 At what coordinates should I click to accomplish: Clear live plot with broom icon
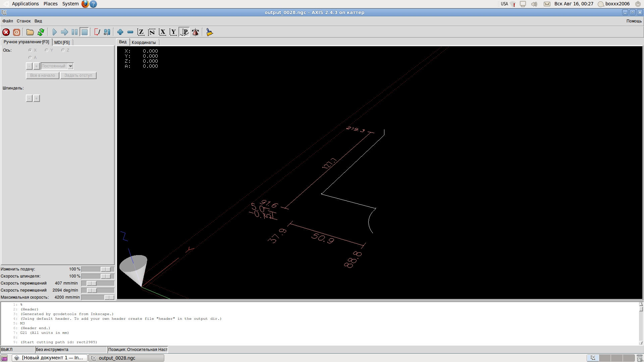pyautogui.click(x=210, y=32)
